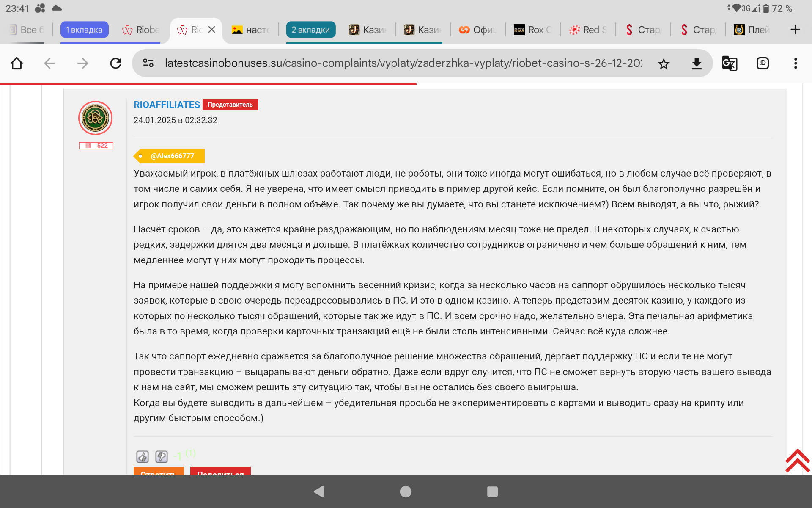Click the address bar URL field

click(402, 63)
